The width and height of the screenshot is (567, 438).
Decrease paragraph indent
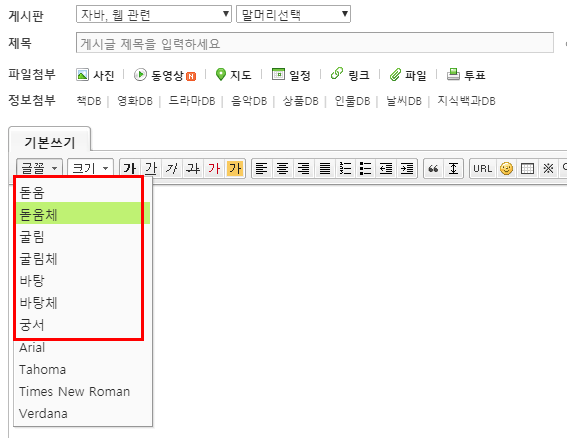pyautogui.click(x=386, y=169)
